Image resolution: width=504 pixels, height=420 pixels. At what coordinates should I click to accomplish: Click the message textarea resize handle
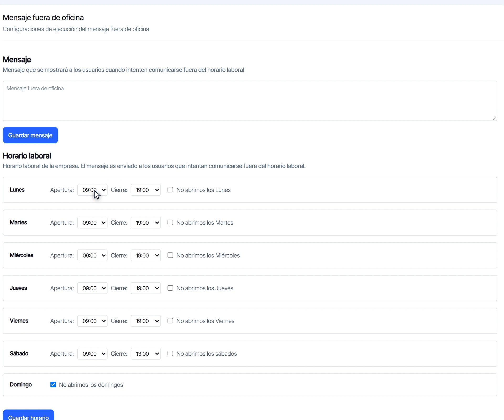(x=495, y=118)
